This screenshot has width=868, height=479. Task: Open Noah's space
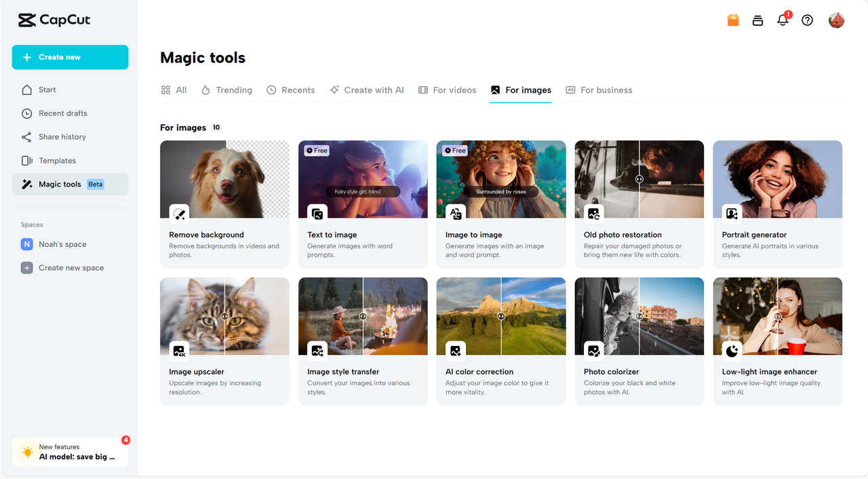pos(70,244)
